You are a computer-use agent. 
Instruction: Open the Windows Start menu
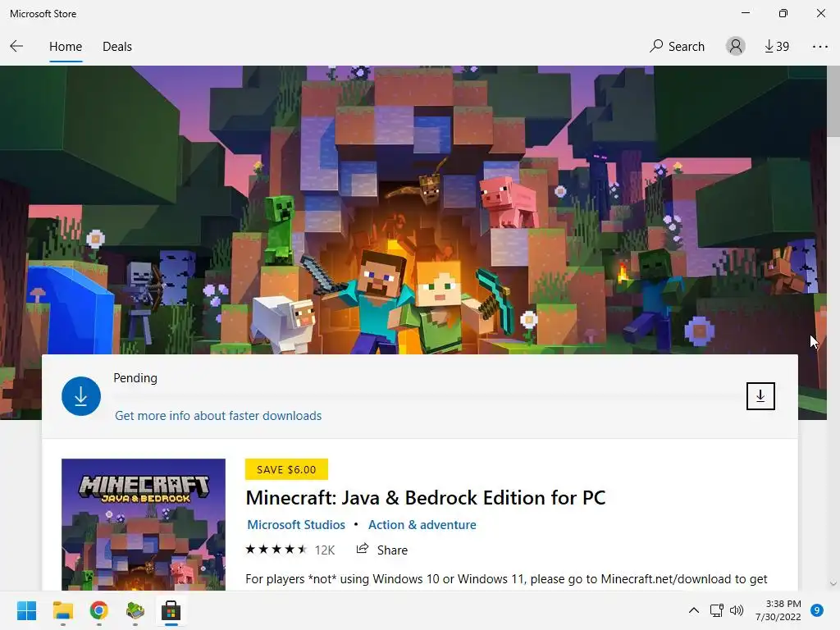tap(27, 610)
